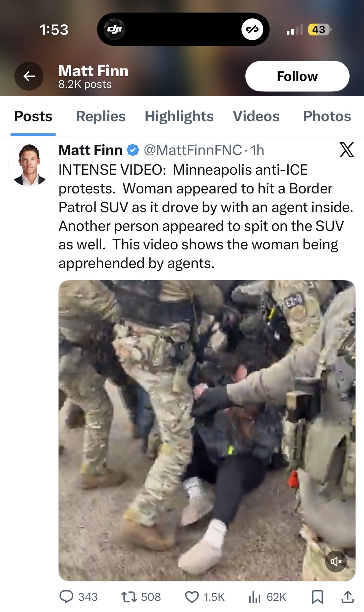364x612 pixels.
Task: Play the Minneapolis protest video
Action: (207, 431)
